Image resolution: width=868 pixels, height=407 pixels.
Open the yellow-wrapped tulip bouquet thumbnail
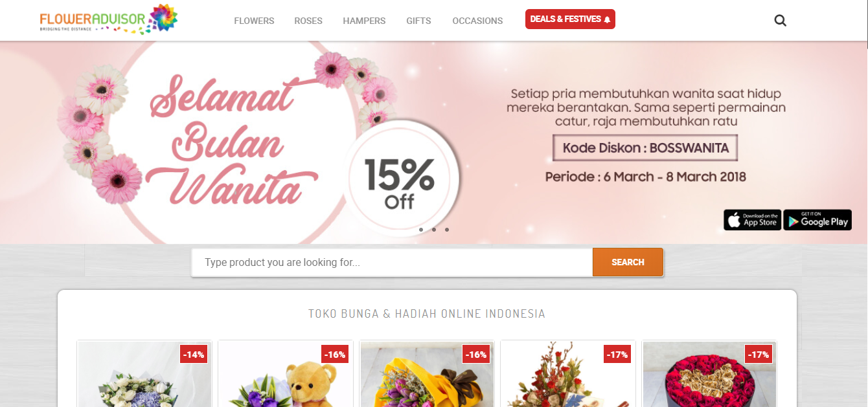click(427, 373)
